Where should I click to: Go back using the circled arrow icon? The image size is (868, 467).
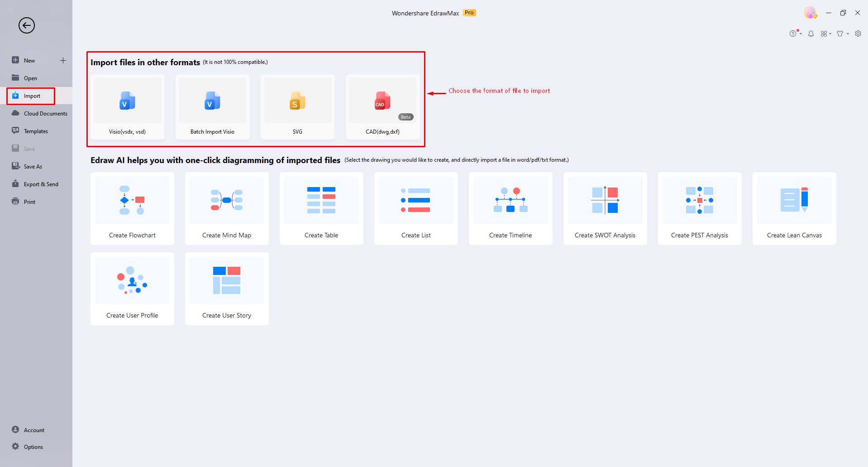[27, 25]
